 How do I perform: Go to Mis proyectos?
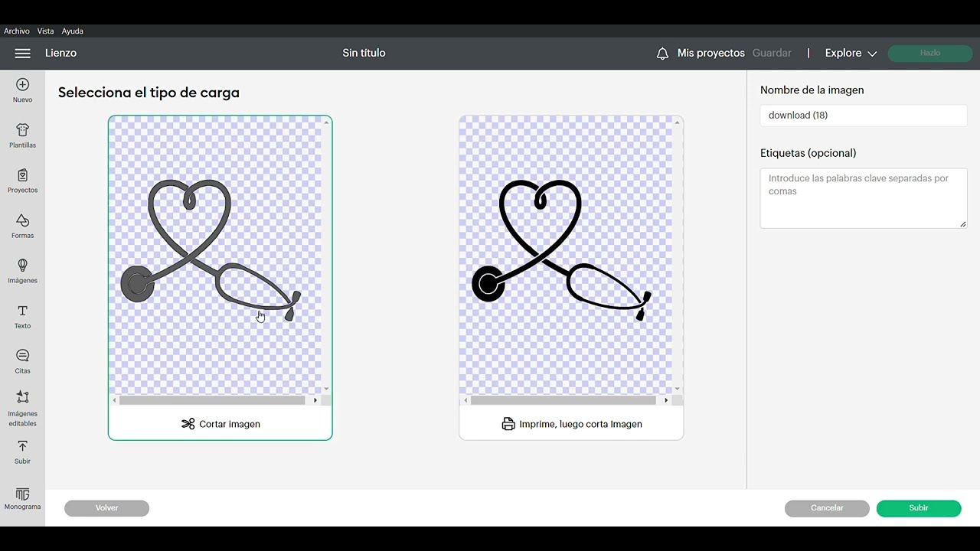point(710,53)
